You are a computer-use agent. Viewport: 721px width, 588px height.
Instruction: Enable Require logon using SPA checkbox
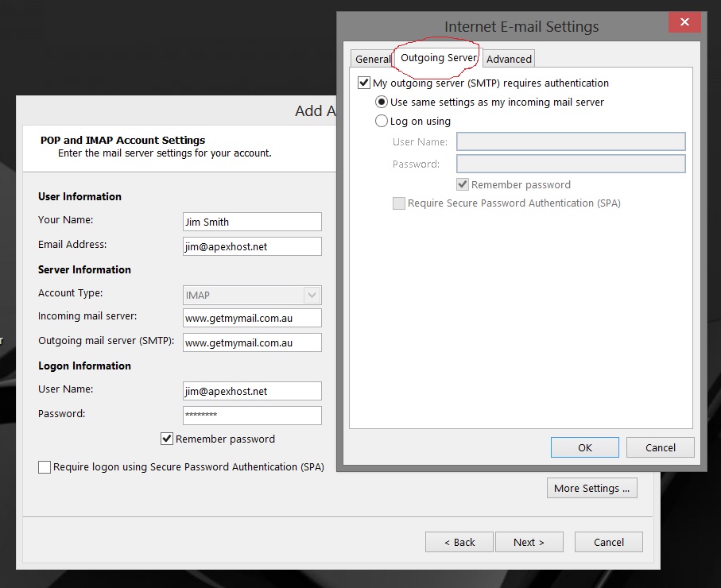coord(45,466)
